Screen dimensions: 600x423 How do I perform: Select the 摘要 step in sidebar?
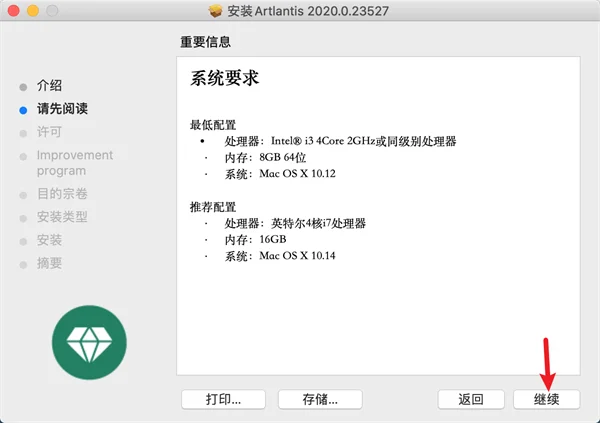(x=49, y=263)
